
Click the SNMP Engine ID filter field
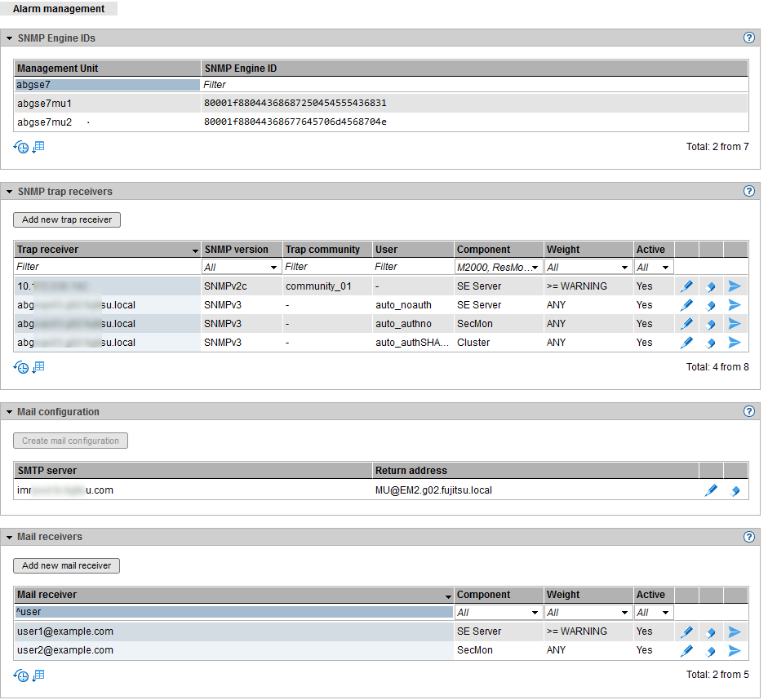pyautogui.click(x=473, y=84)
